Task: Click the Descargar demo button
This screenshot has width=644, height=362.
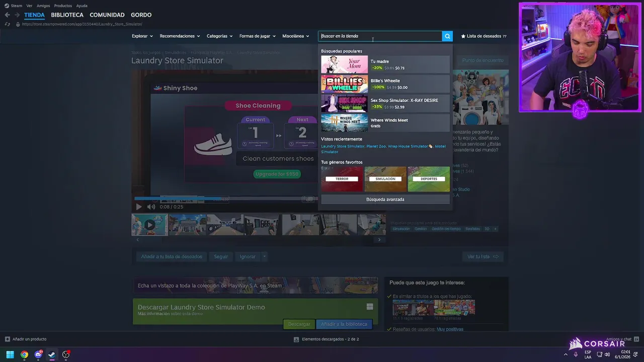Action: pyautogui.click(x=299, y=324)
